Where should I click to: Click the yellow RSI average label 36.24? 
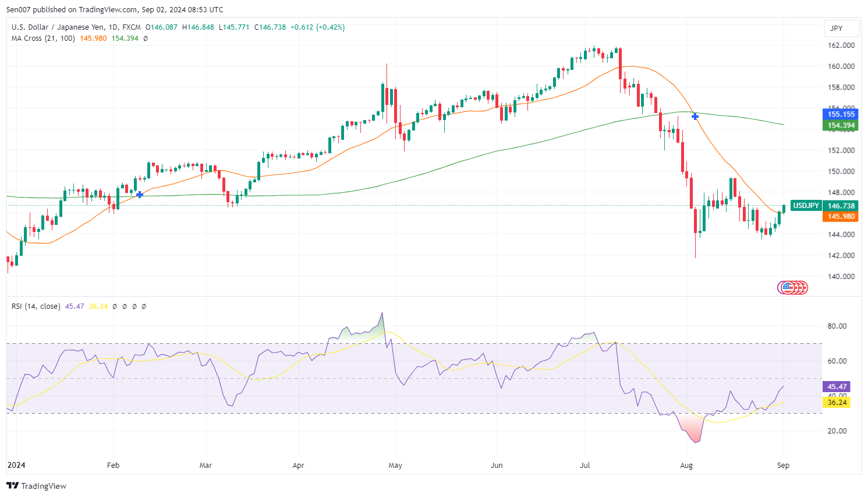pos(837,403)
